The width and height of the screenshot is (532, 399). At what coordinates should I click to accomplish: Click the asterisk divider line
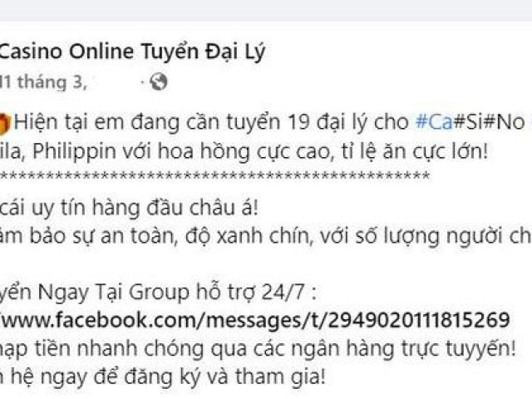coord(214,176)
